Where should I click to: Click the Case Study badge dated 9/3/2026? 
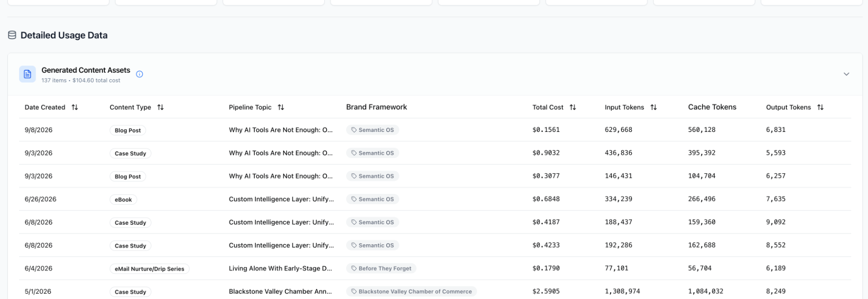click(130, 153)
